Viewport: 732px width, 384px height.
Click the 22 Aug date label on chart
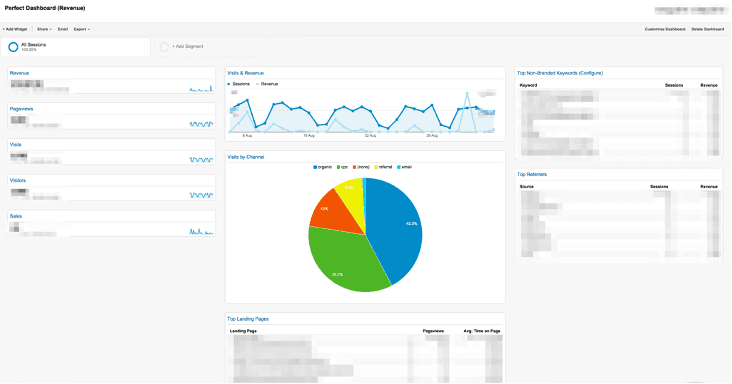(x=370, y=136)
